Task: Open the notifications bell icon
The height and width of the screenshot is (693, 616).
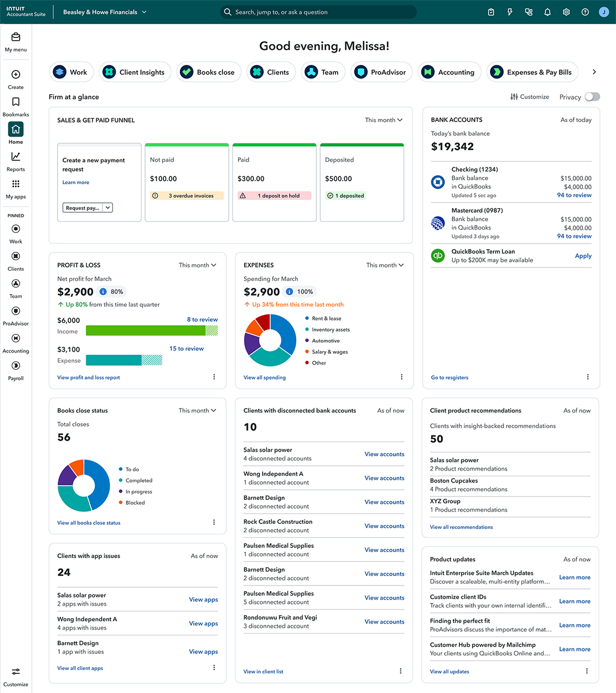Action: point(547,11)
